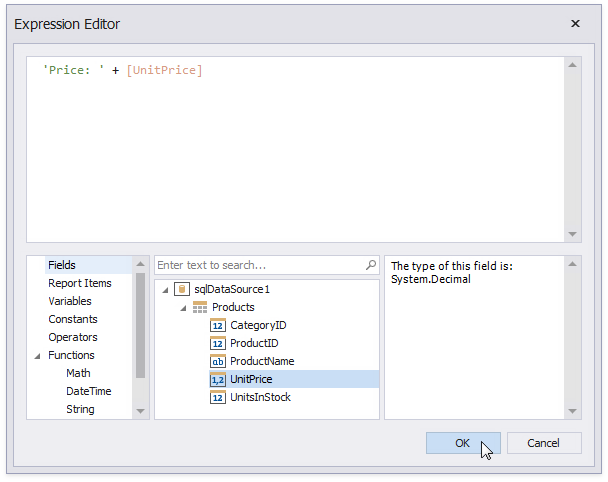Collapse the Products table node
The width and height of the screenshot is (608, 482).
183,307
